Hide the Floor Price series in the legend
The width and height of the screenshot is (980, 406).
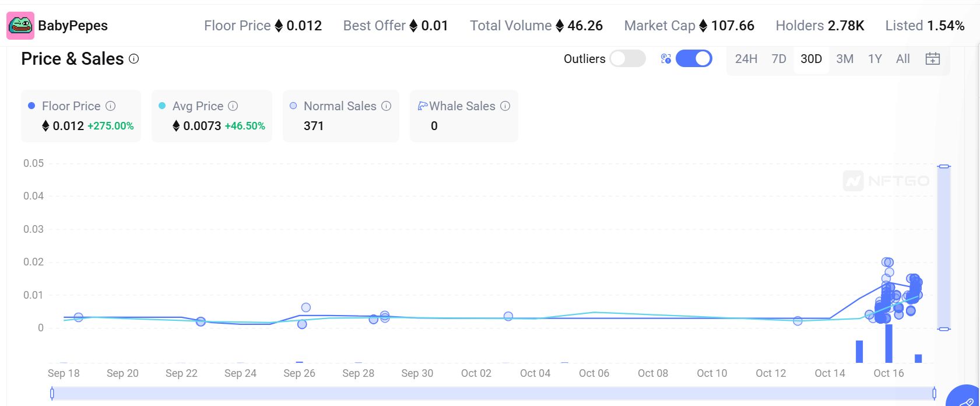coord(71,106)
